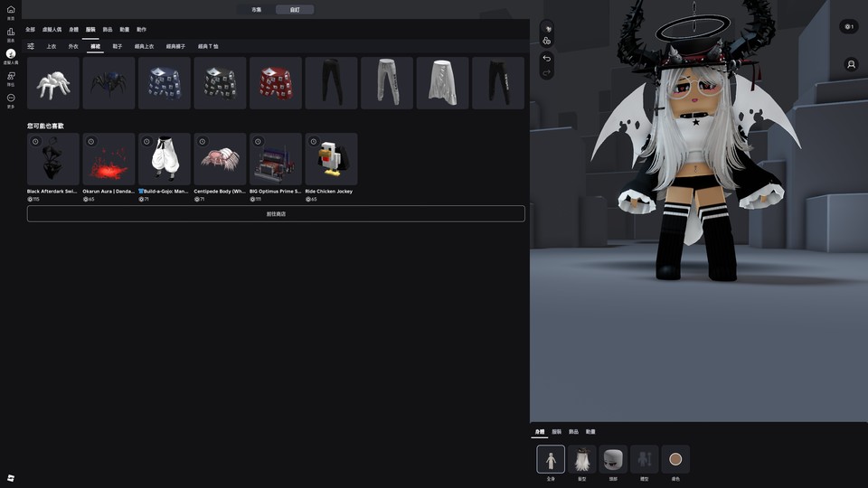
Task: Click the Charts (圖表) sidebar icon
Action: 11,33
